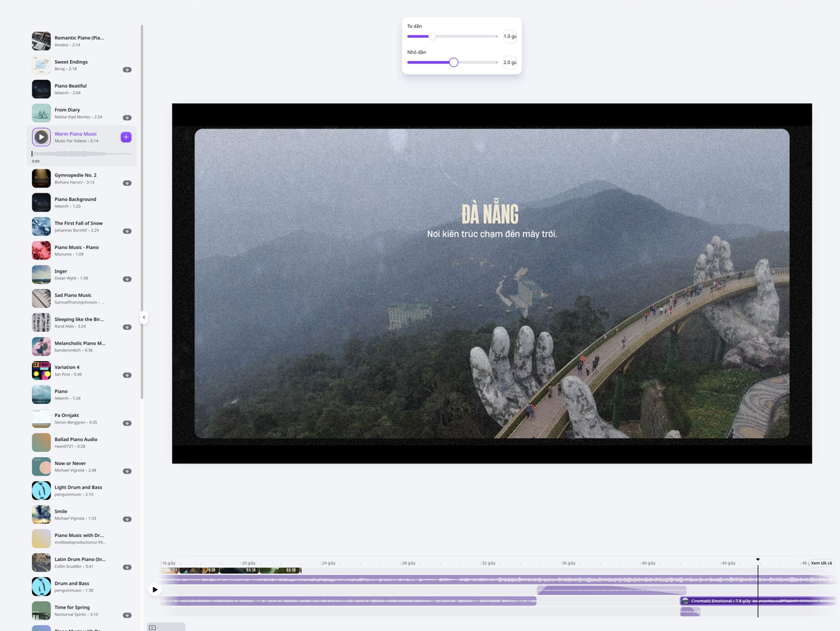Screen dimensions: 840x631
Task: Select the Drum and Bass track thumbnail
Action: click(41, 586)
